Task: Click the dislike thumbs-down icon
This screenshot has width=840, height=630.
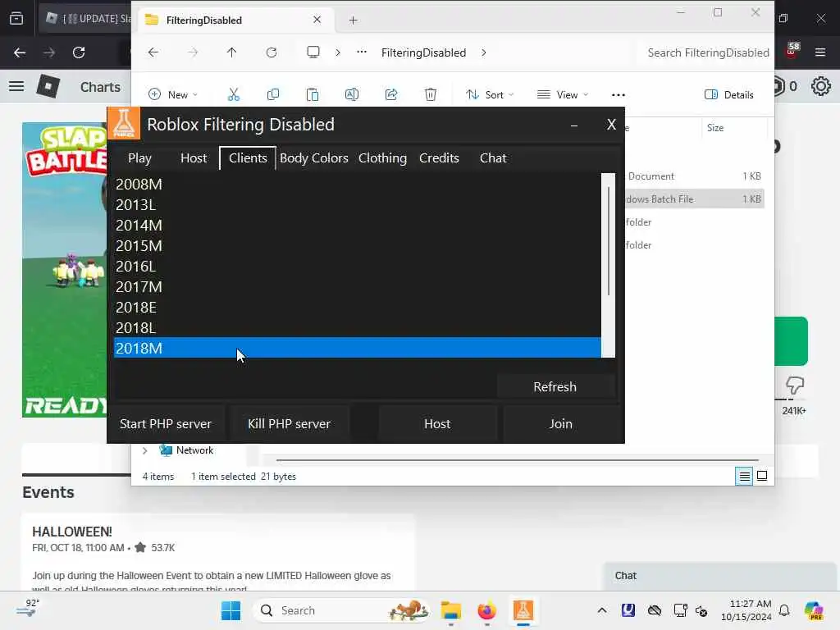Action: [794, 386]
